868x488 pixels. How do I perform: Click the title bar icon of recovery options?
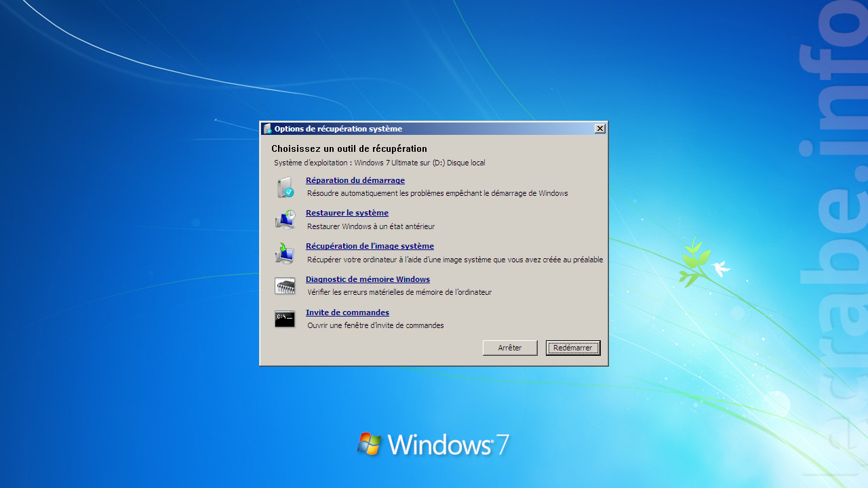(267, 129)
